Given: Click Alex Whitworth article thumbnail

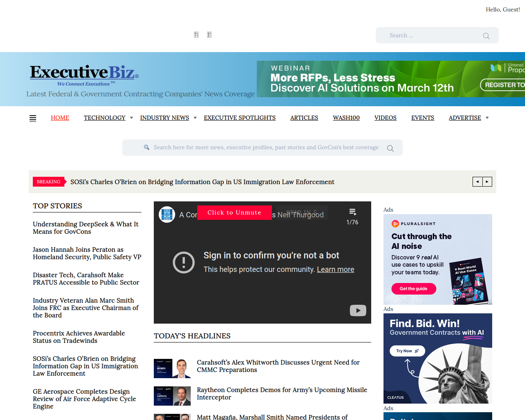Looking at the screenshot, I should [x=172, y=368].
